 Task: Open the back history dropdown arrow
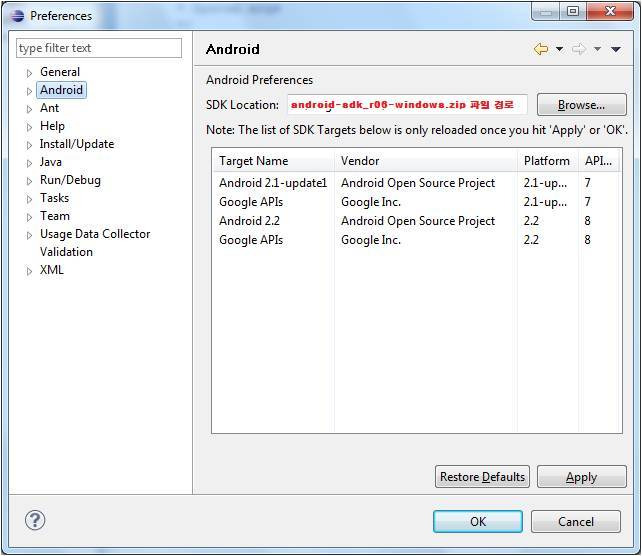(559, 49)
